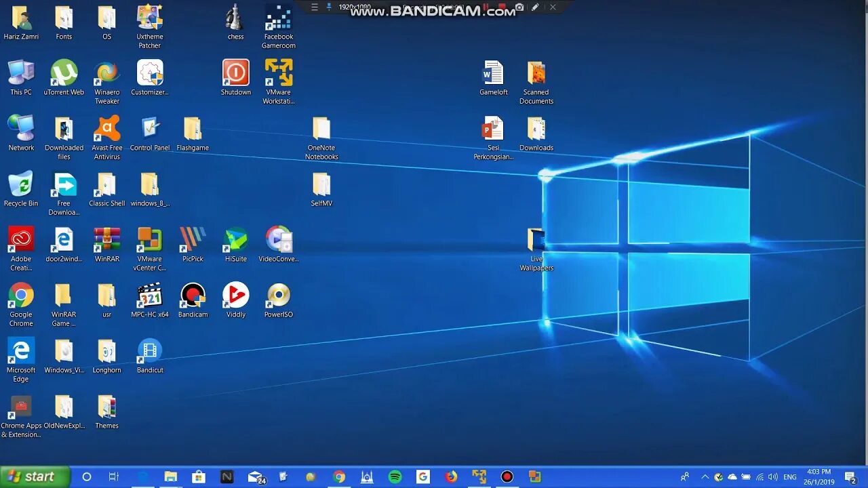Screen dimensions: 868x488
Task: Open Microsoft Store on taskbar
Action: coord(199,477)
